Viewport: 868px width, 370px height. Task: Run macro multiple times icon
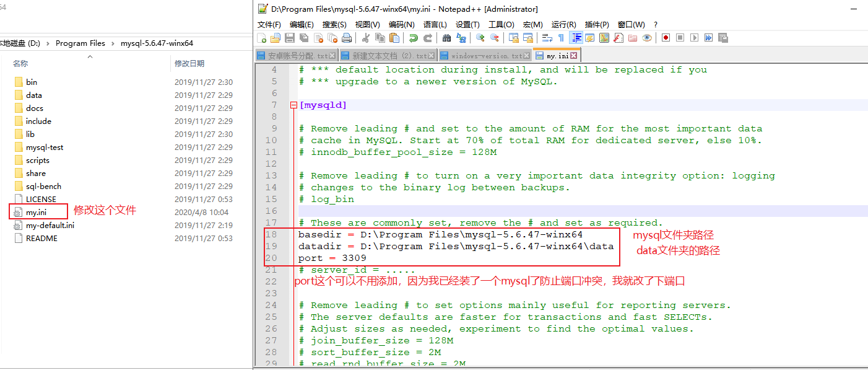pos(709,38)
